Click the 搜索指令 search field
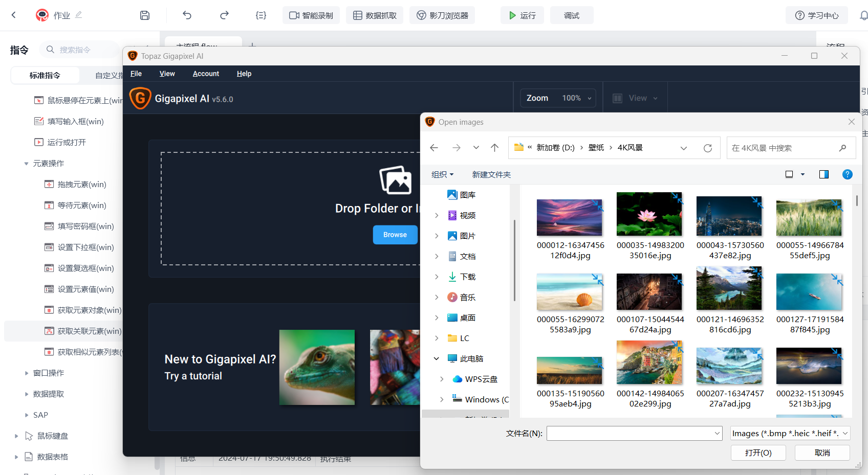868x475 pixels. 80,50
